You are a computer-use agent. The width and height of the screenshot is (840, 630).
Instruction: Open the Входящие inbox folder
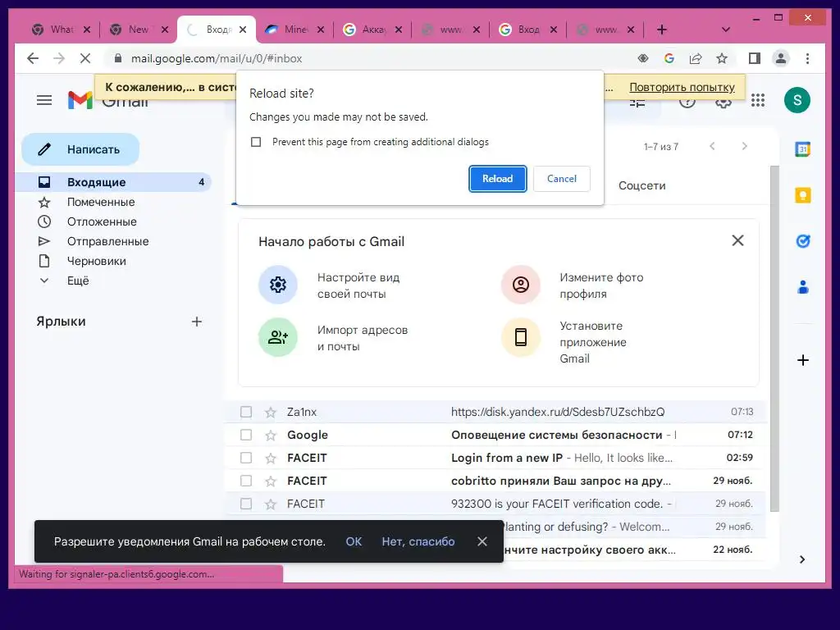click(113, 182)
